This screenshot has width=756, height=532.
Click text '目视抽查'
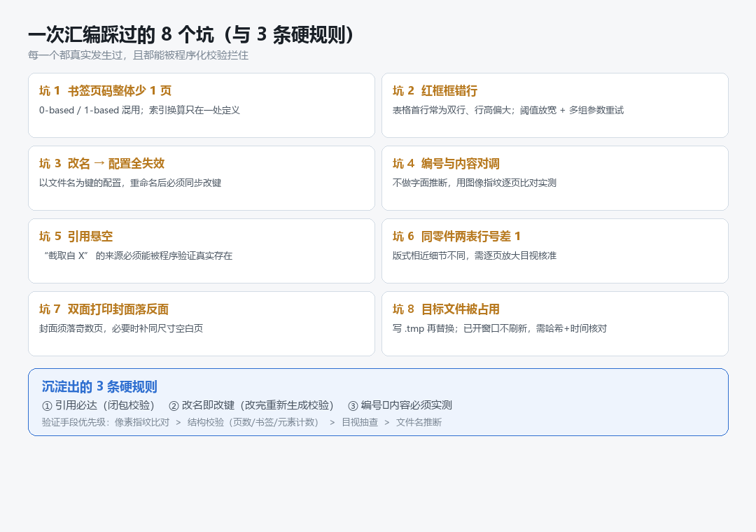coord(360,423)
